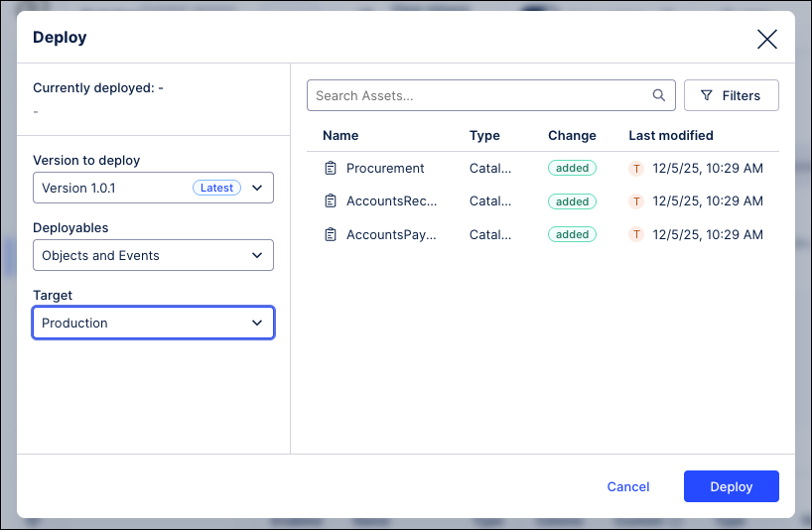Viewport: 812px width, 530px height.
Task: Close the Deploy dialog with X
Action: point(766,39)
